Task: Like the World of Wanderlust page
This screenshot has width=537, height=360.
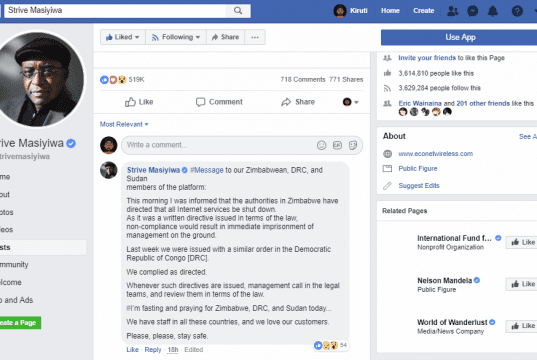Action: click(522, 326)
